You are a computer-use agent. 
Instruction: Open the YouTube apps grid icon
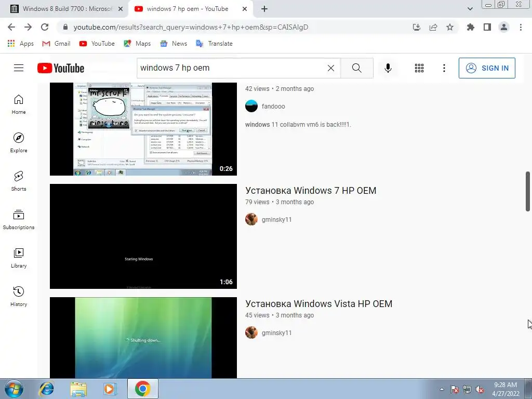tap(419, 68)
